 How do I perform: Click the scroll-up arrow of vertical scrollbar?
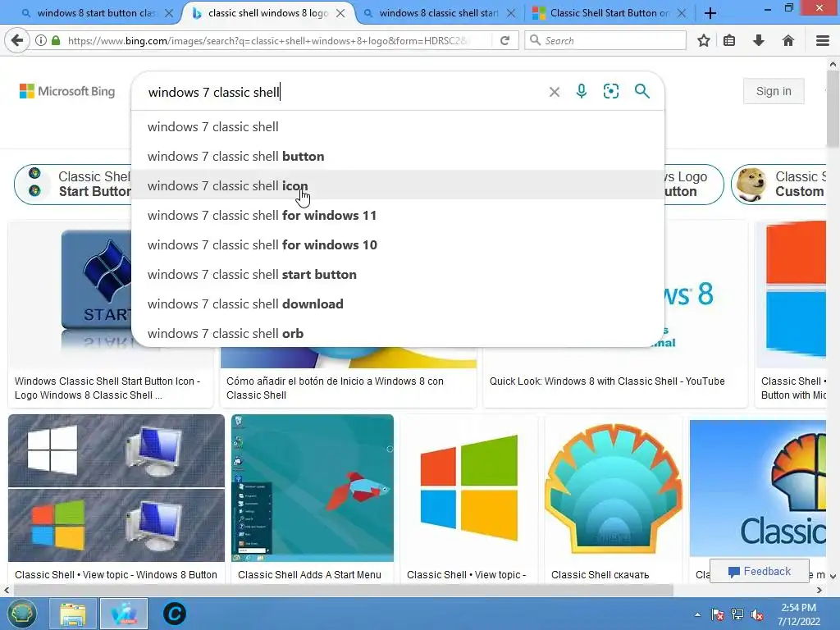point(833,64)
